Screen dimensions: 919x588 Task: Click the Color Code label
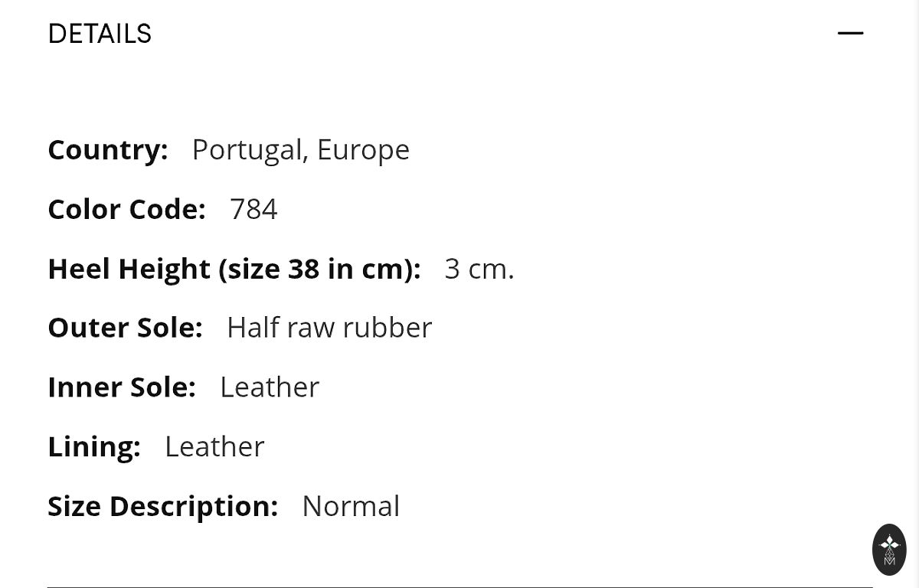pyautogui.click(x=126, y=209)
